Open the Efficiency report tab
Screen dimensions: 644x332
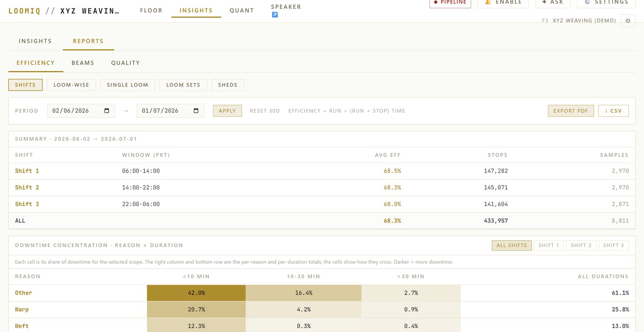(35, 63)
